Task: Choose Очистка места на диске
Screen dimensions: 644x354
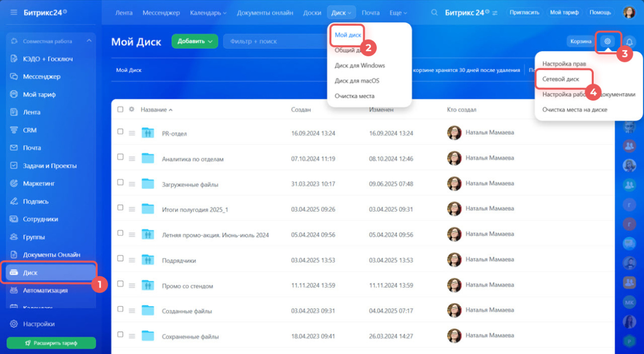Action: [x=575, y=110]
